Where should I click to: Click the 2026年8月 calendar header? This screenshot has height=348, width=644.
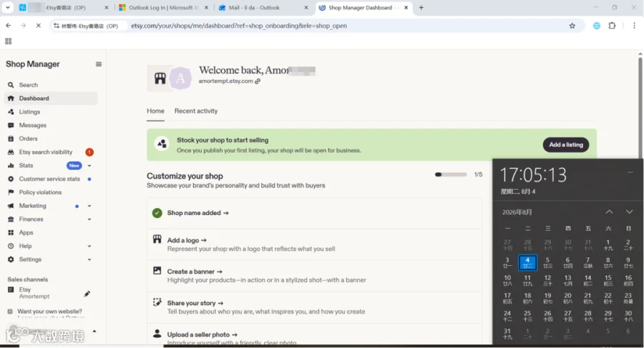click(517, 212)
